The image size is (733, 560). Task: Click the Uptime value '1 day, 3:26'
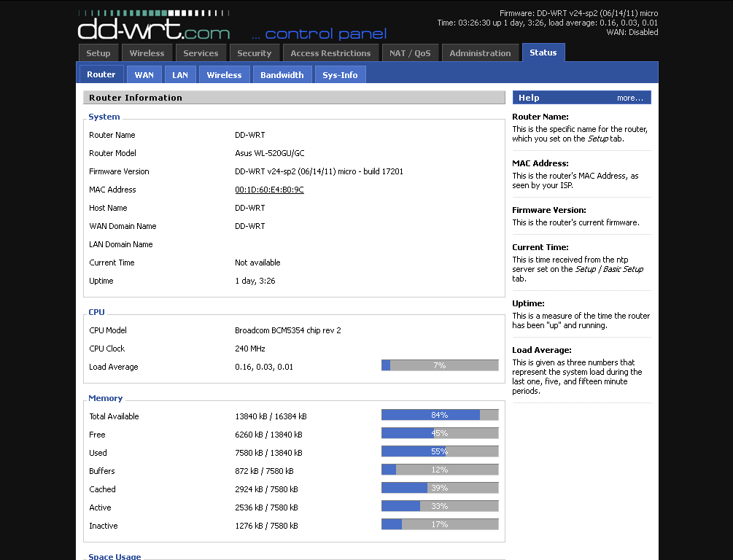pos(255,281)
